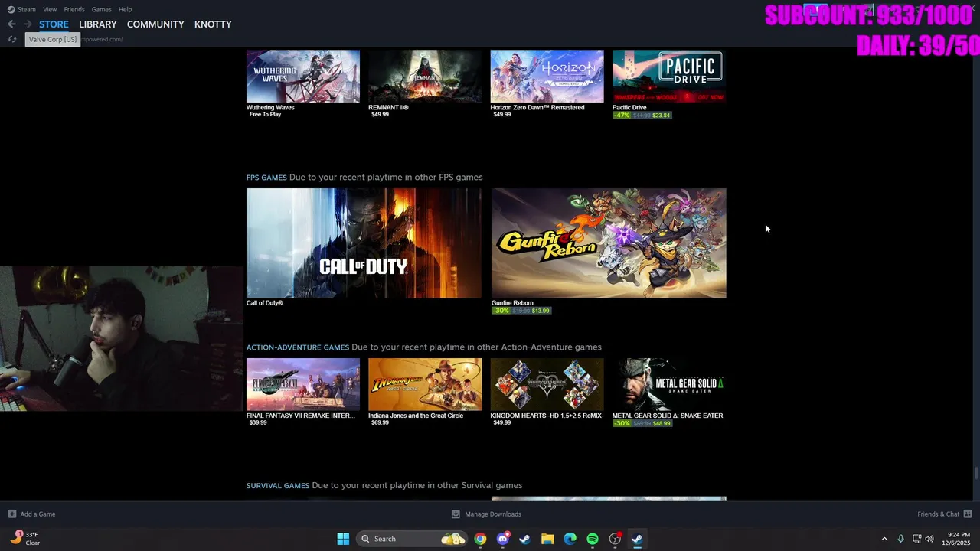Open FINAL FANTASY VII REMAKE thumbnail

[x=303, y=384]
